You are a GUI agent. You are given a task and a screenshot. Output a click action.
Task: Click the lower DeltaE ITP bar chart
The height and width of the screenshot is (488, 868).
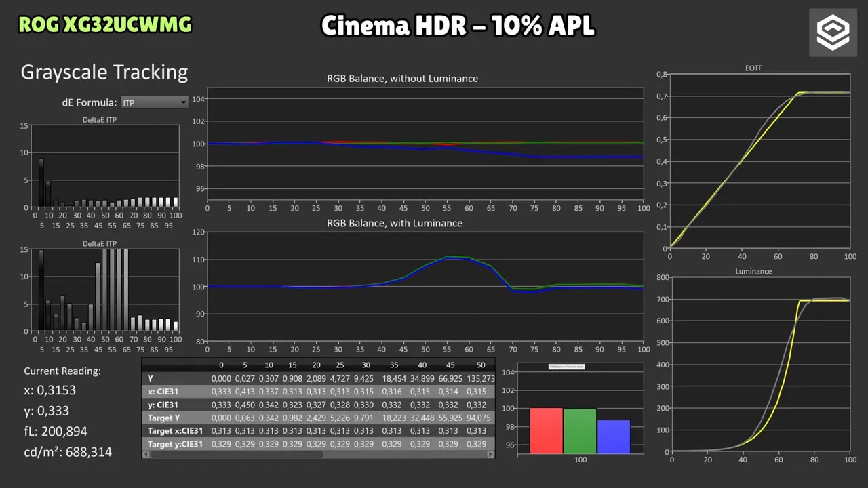[x=106, y=290]
